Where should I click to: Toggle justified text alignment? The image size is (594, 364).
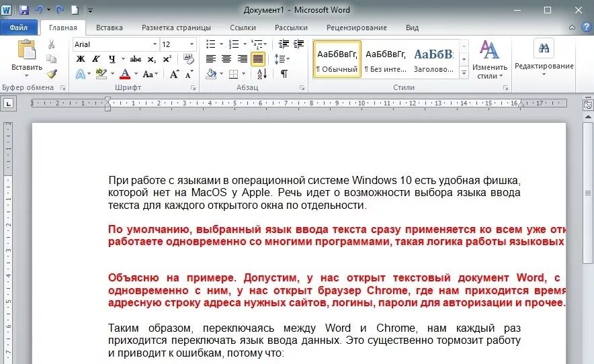click(257, 58)
